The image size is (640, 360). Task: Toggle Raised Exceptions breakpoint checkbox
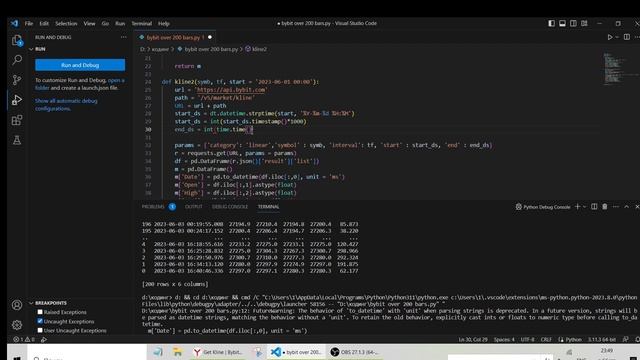pyautogui.click(x=40, y=312)
